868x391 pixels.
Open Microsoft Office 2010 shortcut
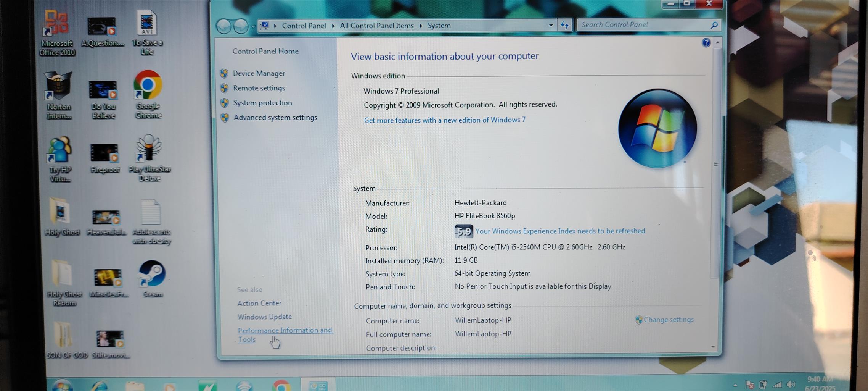(56, 24)
